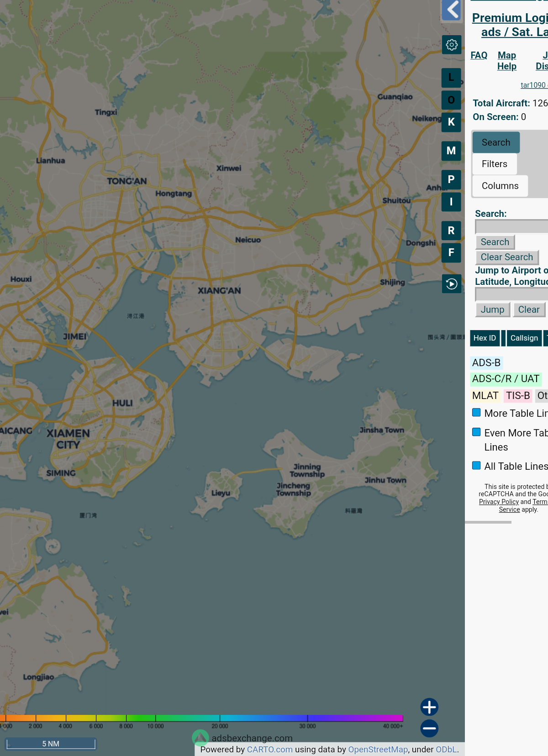This screenshot has width=548, height=756.
Task: Click the Neicuo map label
Action: [248, 240]
